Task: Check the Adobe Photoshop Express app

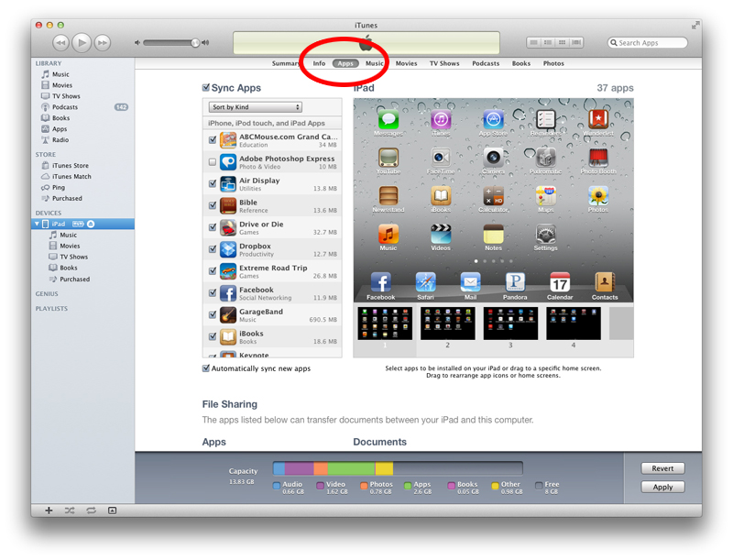Action: [x=213, y=161]
